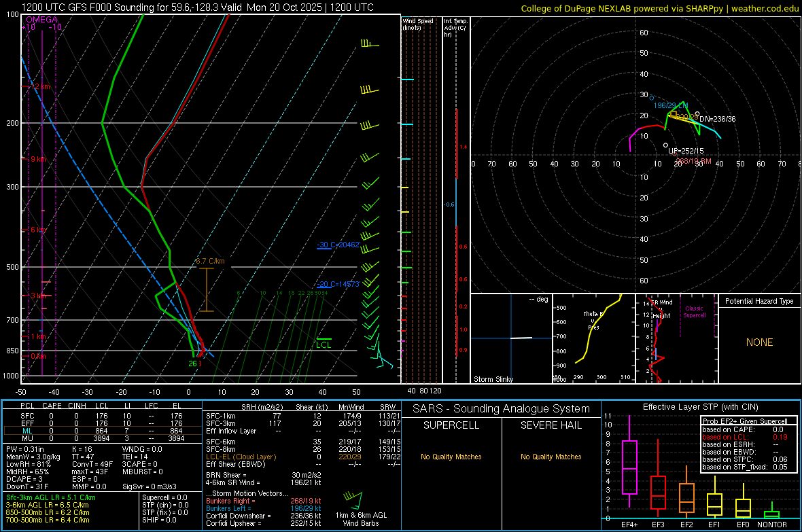Click the MeanW = 3.0g/kg value
802x532 pixels.
click(x=33, y=457)
